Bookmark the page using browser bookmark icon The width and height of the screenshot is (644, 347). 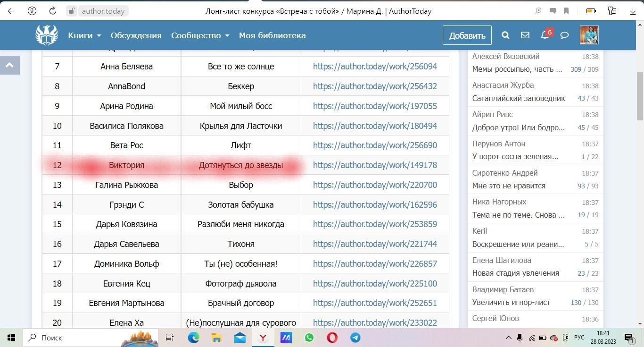click(566, 11)
